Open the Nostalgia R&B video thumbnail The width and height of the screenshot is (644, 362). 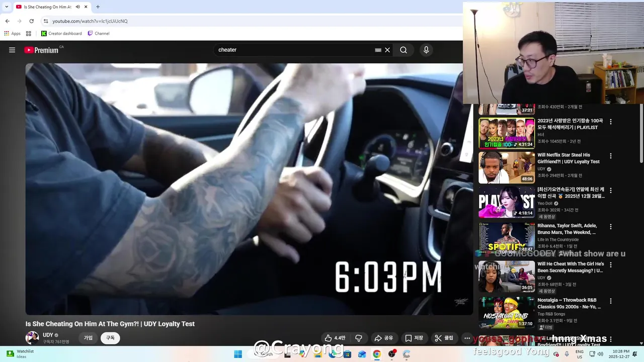[507, 312]
